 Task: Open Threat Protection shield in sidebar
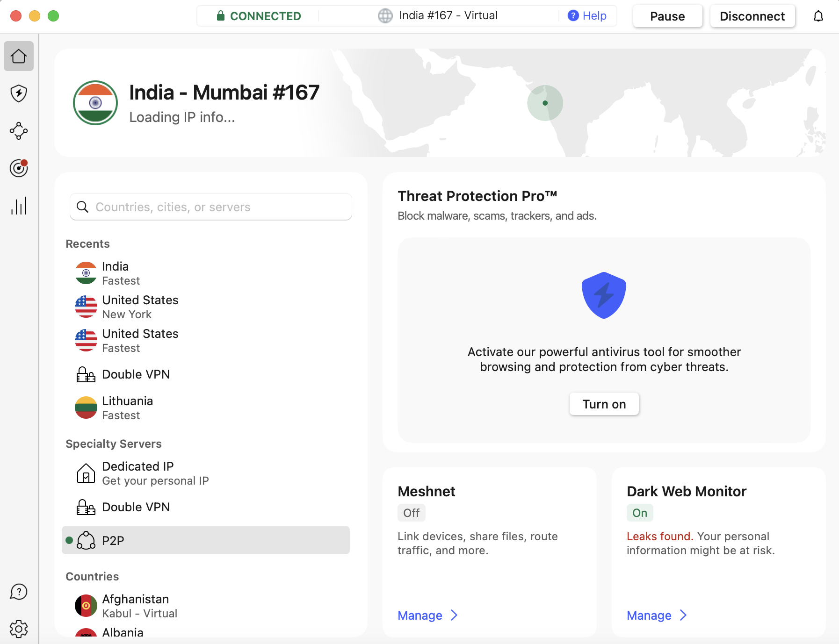click(19, 93)
